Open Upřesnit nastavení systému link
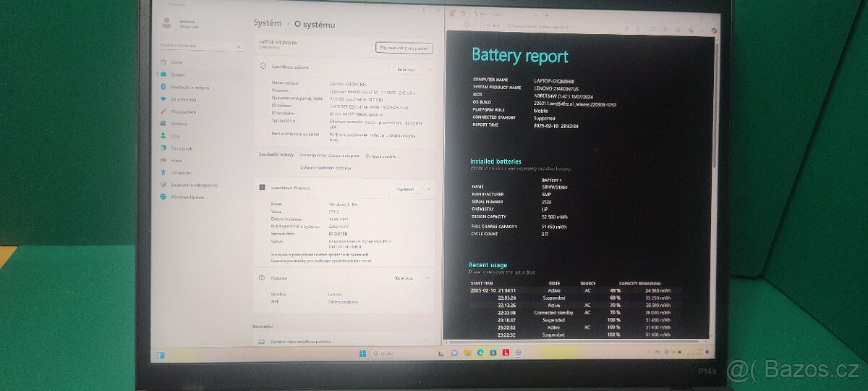The height and width of the screenshot is (391, 868). [x=326, y=167]
